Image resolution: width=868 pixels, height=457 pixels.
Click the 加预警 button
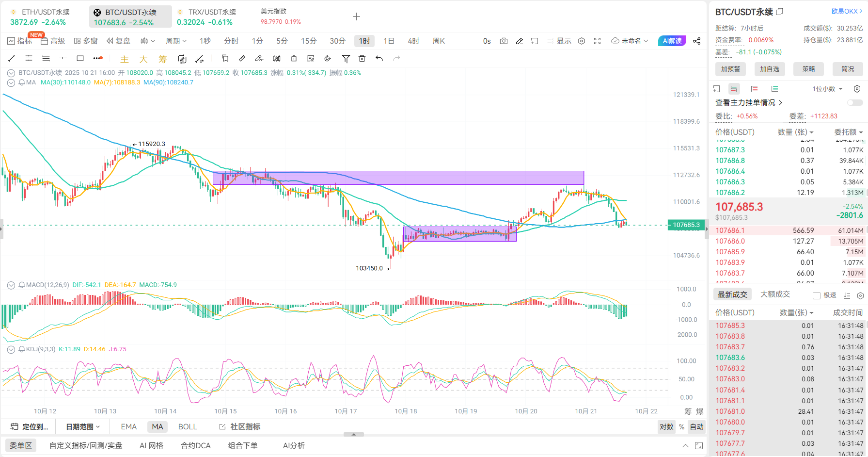730,69
